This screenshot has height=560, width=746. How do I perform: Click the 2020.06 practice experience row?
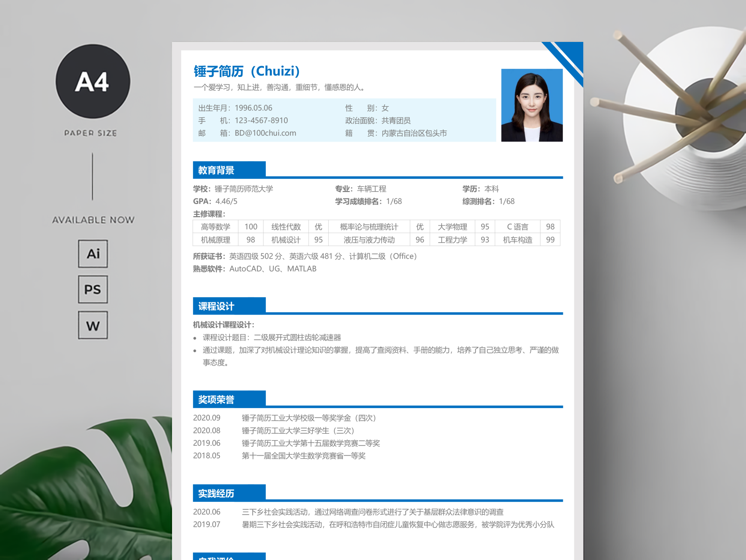348,512
